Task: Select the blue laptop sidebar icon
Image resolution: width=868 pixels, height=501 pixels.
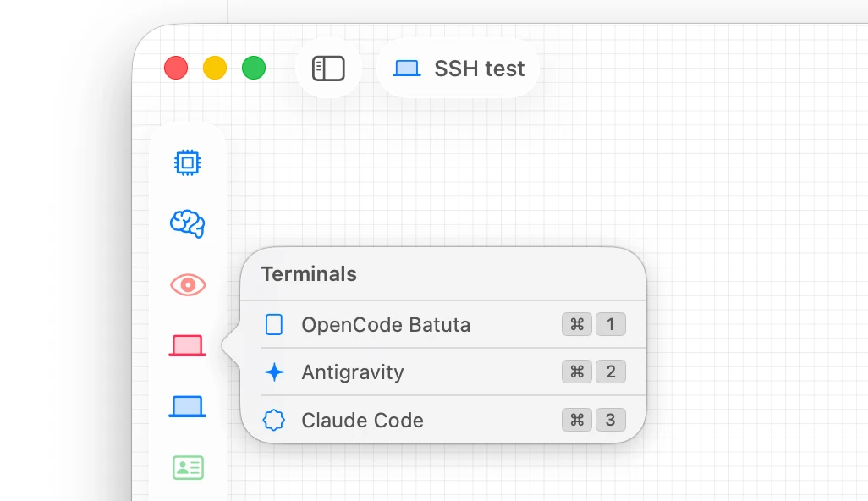Action: 188,406
